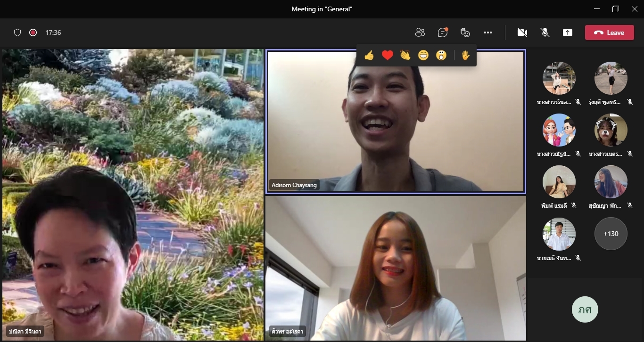The height and width of the screenshot is (342, 644).
Task: Maximize the meeting window
Action: click(x=616, y=9)
